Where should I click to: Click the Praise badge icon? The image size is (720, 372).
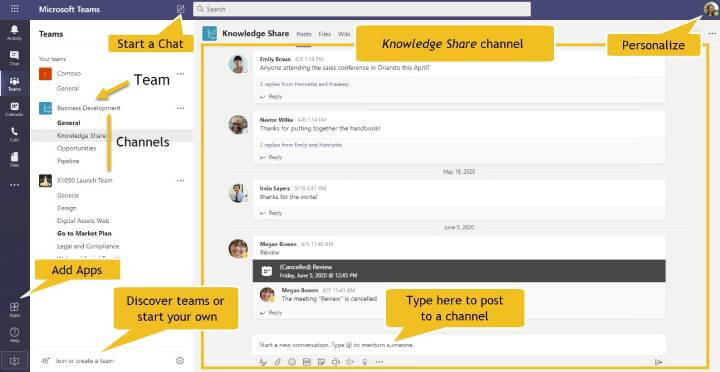[x=365, y=362]
